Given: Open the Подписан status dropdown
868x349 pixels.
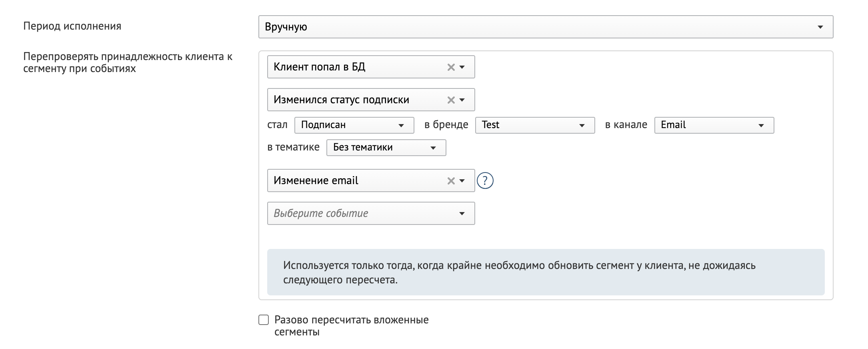Looking at the screenshot, I should click(354, 125).
